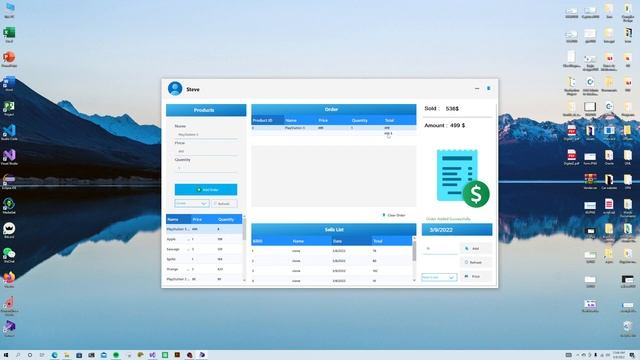Screen dimensions: 640x360
Task: Click the Date column header in Sells List
Action: click(351, 241)
